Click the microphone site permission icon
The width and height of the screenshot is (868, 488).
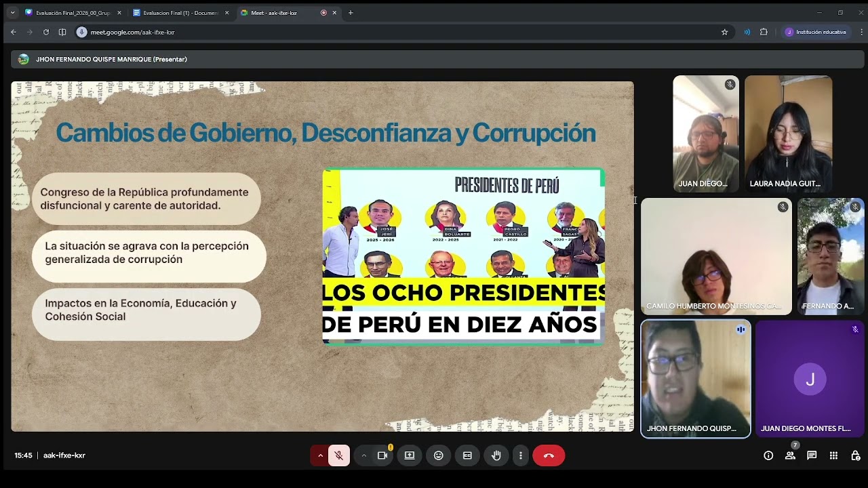(x=82, y=32)
